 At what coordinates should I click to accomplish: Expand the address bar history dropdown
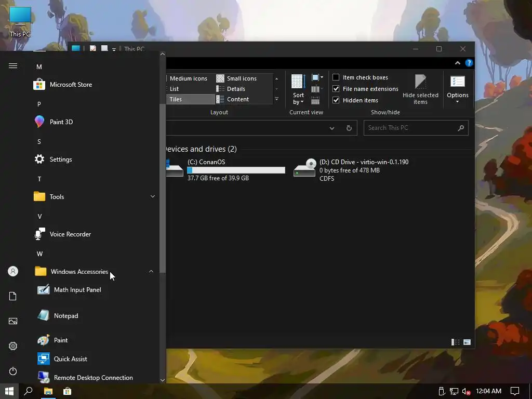[x=332, y=128]
